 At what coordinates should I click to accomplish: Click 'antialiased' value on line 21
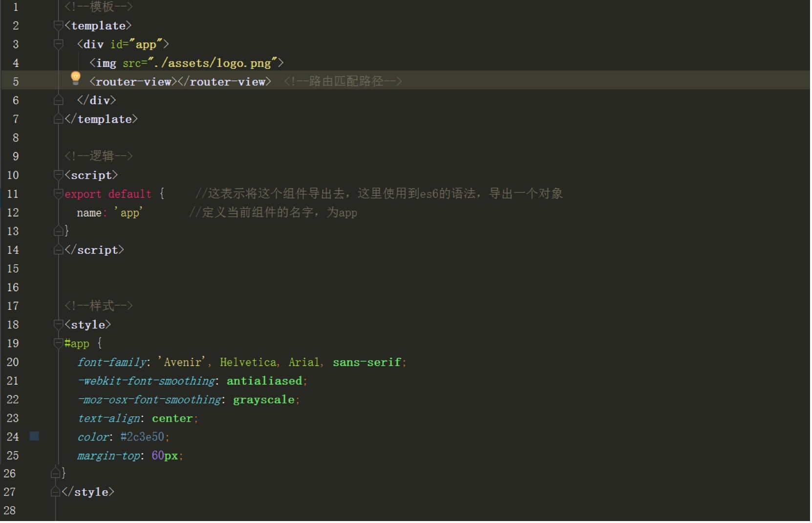[x=264, y=381]
